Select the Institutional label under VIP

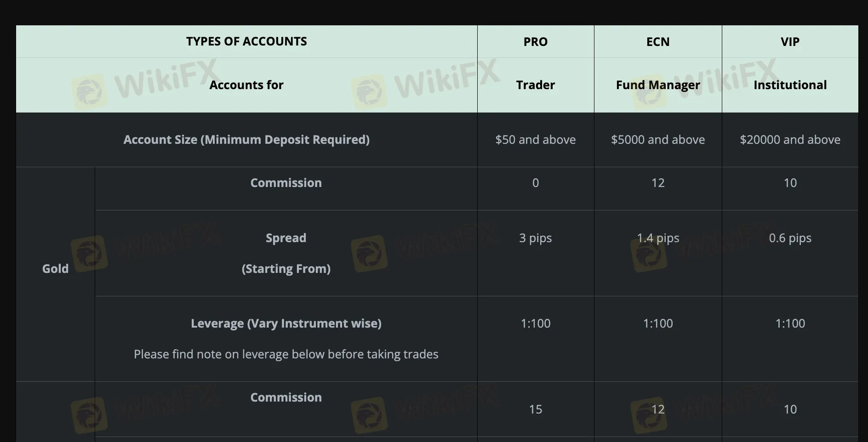click(x=790, y=85)
